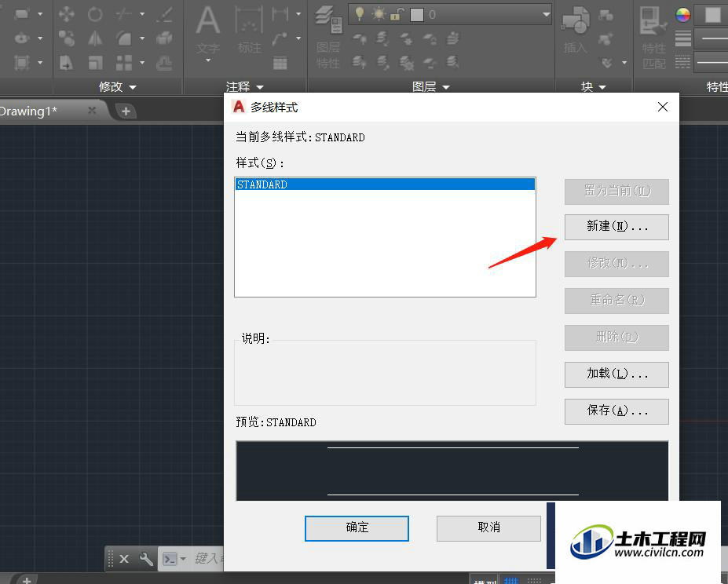Select STANDARD in the styles list
Image resolution: width=728 pixels, height=584 pixels.
[x=385, y=184]
